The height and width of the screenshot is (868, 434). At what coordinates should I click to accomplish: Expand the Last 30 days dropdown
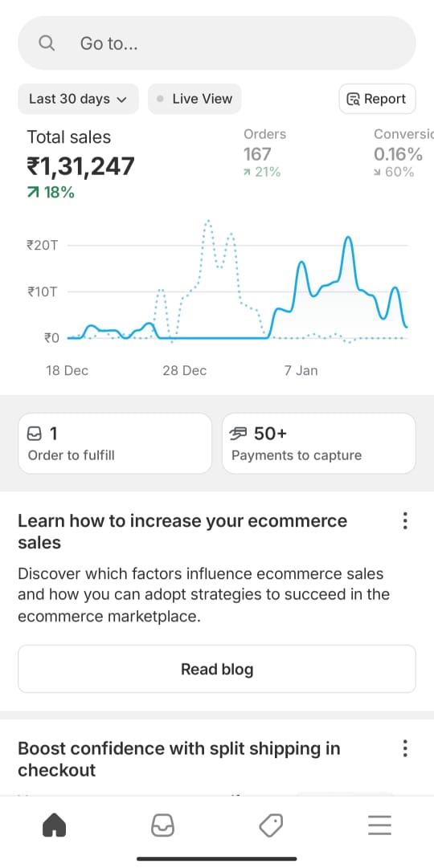pos(78,99)
